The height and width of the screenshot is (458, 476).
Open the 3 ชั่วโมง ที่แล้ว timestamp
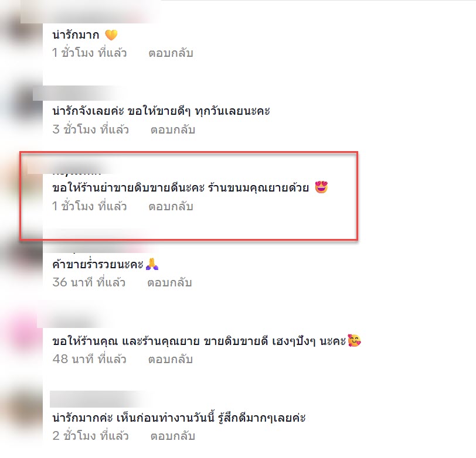click(x=90, y=129)
